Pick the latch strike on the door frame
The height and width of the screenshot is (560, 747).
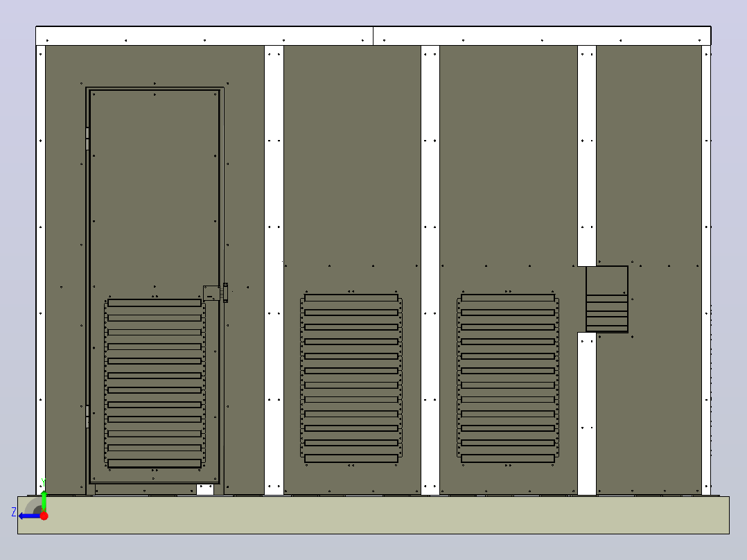tap(225, 292)
